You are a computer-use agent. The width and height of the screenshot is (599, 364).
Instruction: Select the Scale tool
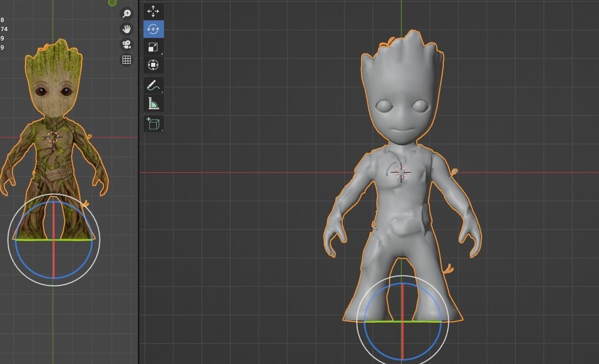153,47
